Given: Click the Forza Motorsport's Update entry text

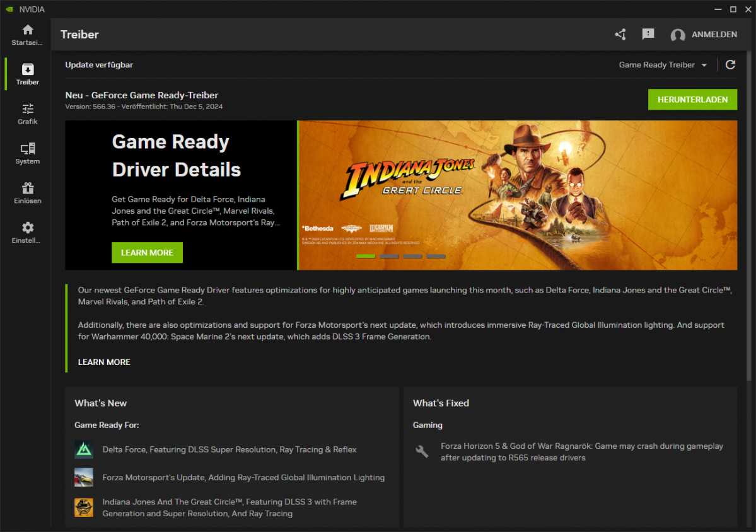Looking at the screenshot, I should [243, 478].
